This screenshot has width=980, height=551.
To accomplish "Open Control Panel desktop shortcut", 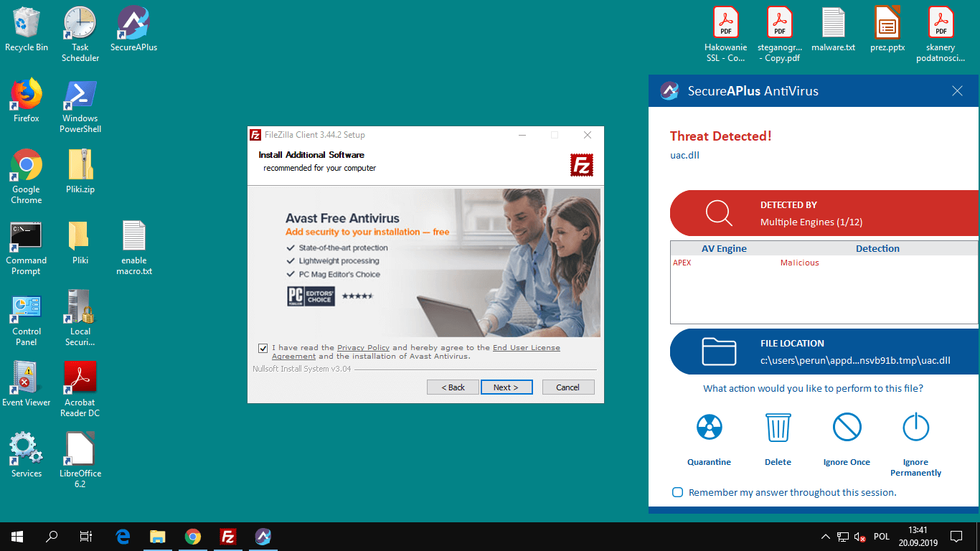I will [x=27, y=319].
